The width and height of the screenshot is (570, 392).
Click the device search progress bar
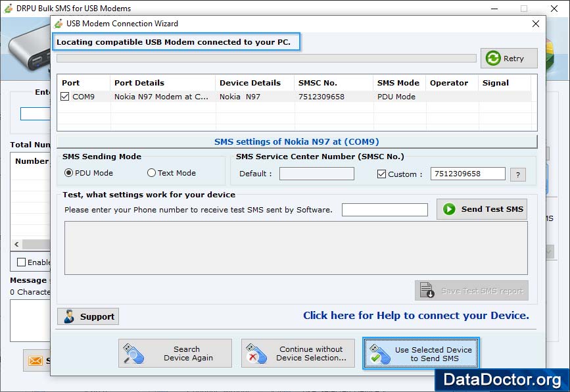tap(266, 58)
